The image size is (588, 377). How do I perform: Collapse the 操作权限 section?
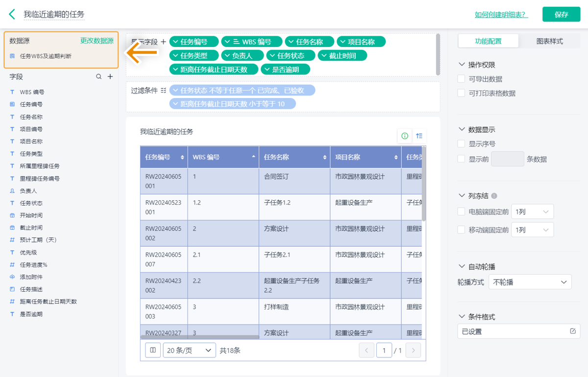462,65
